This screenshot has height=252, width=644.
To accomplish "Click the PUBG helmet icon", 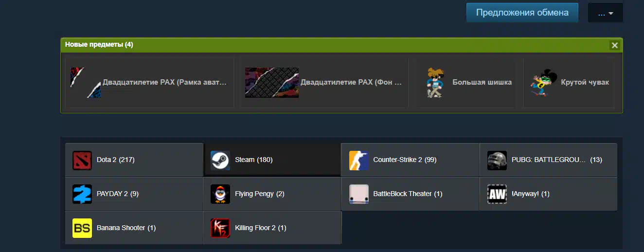I will pos(497,160).
